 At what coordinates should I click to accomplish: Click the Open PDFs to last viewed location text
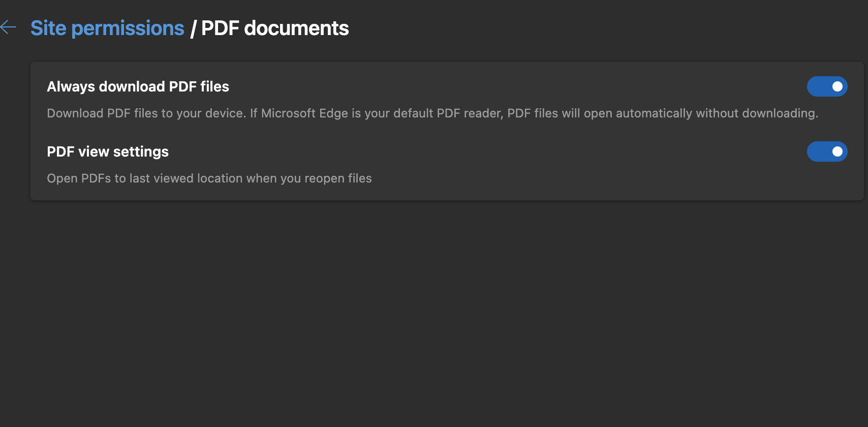(209, 178)
